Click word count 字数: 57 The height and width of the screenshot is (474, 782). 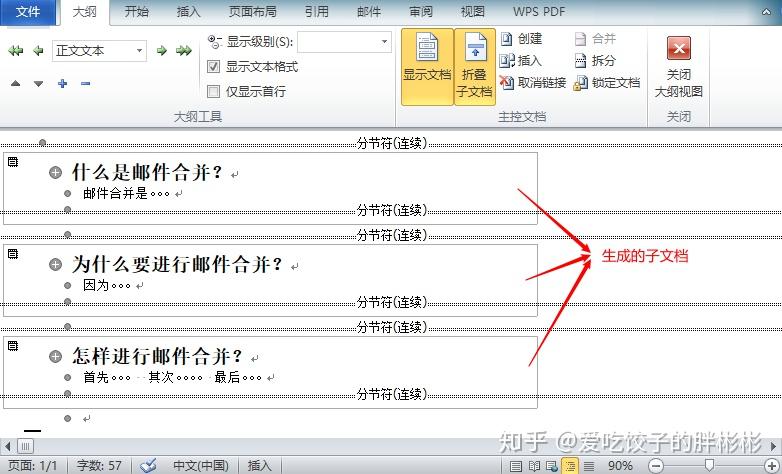click(99, 466)
